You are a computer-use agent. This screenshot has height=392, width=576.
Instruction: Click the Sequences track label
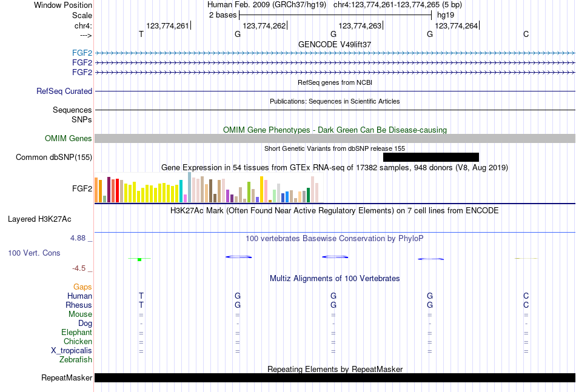pos(72,110)
